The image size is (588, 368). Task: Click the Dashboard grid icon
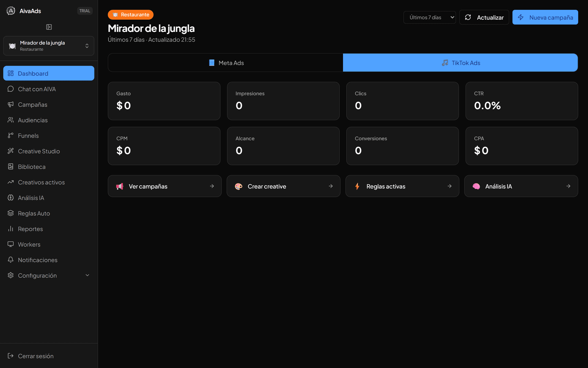[11, 73]
